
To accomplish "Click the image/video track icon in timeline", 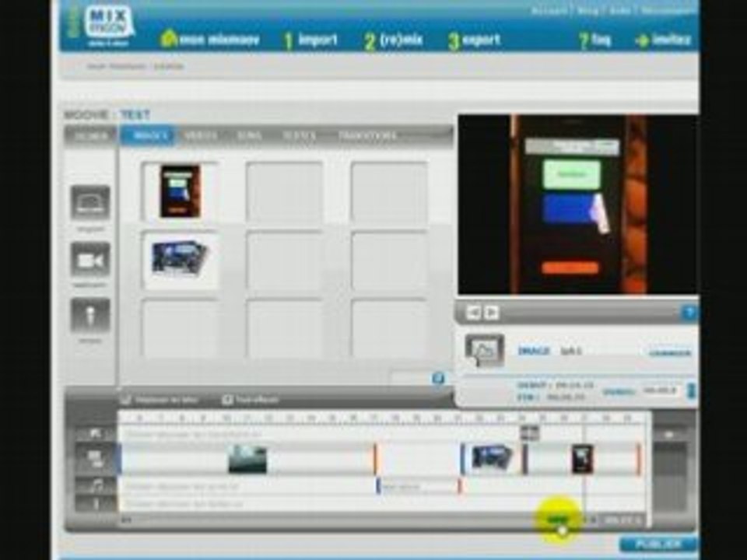I will [x=95, y=459].
